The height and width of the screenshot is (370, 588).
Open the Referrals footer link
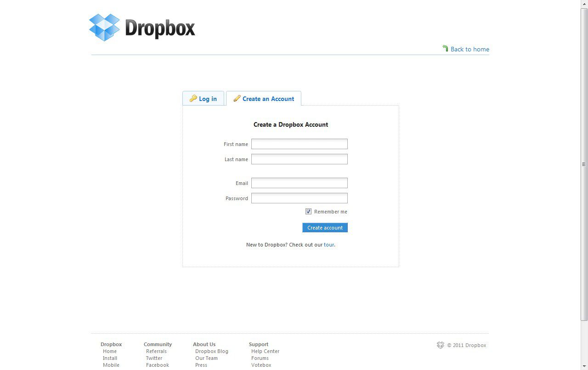coord(156,351)
